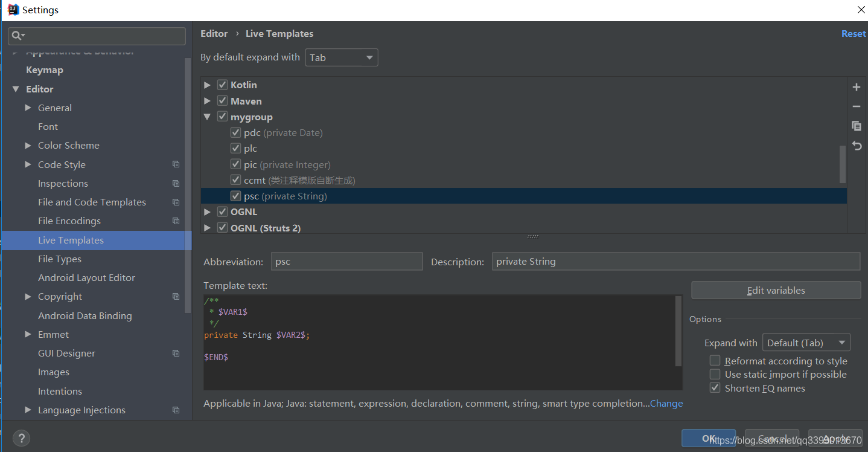
Task: Focus the Abbreviation input field
Action: [346, 262]
